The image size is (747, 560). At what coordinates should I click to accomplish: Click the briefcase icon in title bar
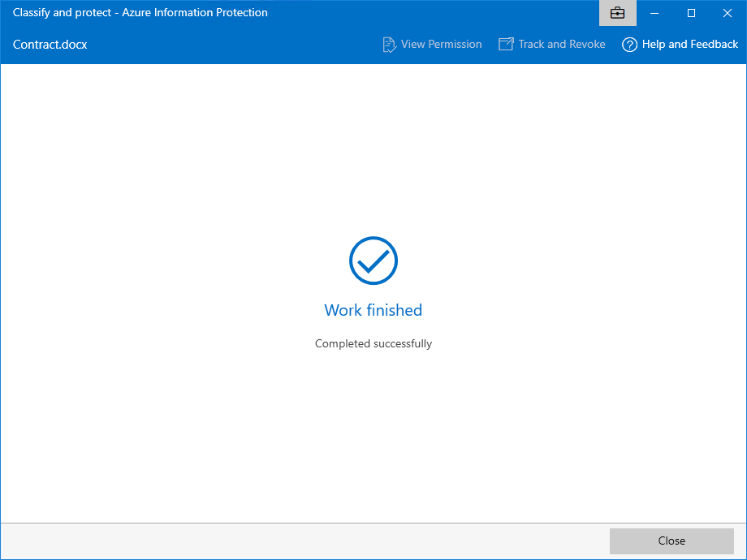tap(617, 13)
